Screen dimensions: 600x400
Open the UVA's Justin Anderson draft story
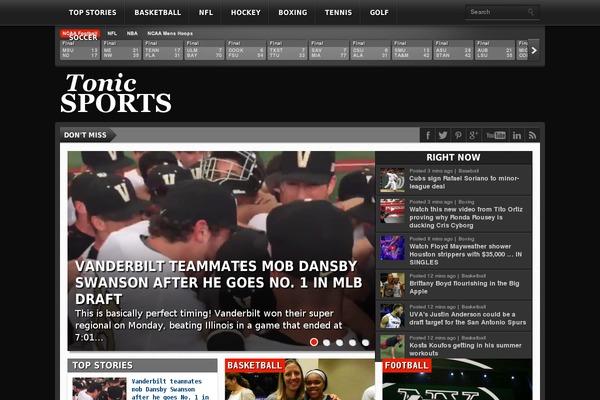[468, 318]
